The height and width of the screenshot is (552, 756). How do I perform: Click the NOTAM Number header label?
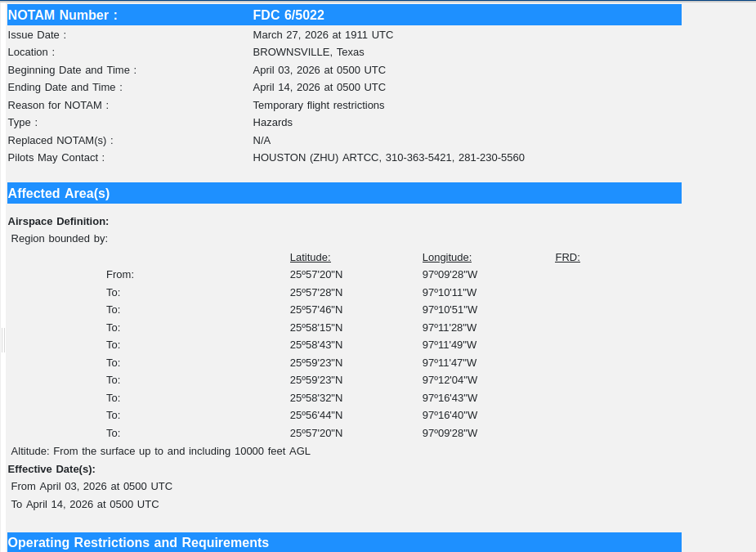[x=63, y=15]
